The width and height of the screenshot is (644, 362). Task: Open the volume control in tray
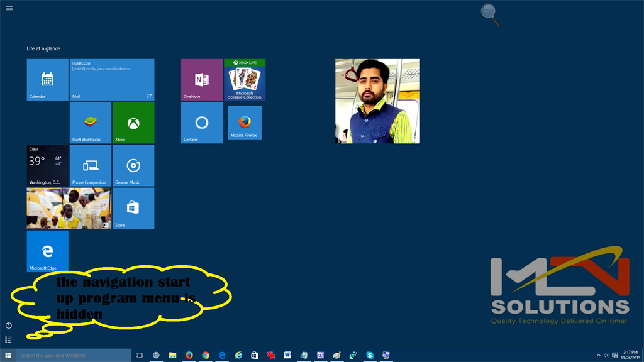tap(606, 356)
